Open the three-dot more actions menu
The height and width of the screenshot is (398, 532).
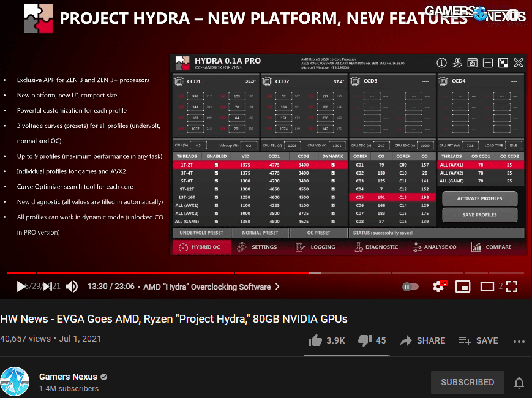click(x=519, y=341)
